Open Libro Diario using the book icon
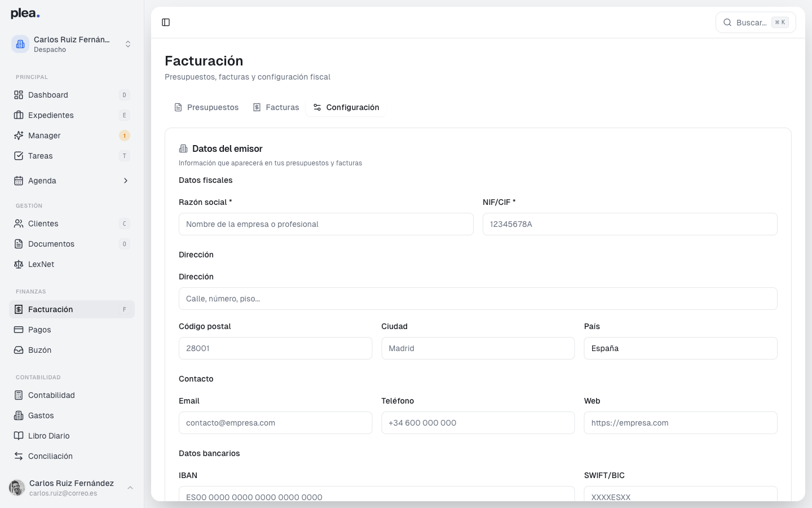Image resolution: width=812 pixels, height=508 pixels. click(x=18, y=436)
